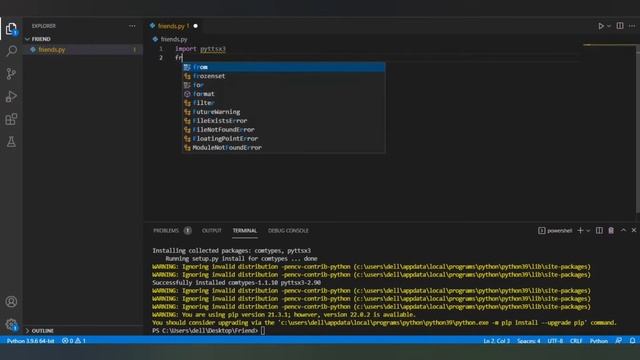Switch to the Debug Console tab
The width and height of the screenshot is (640, 360).
click(288, 231)
